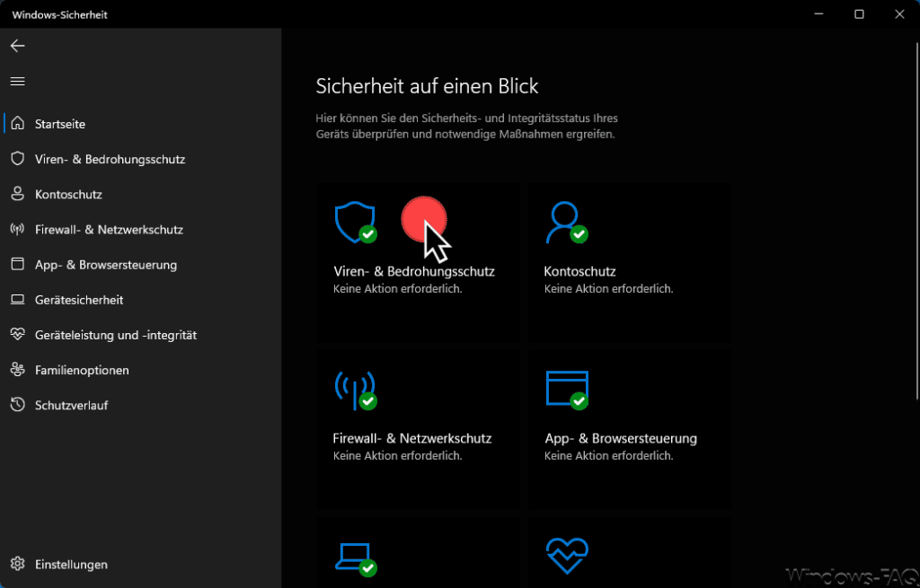The height and width of the screenshot is (588, 920).
Task: Click the person icon for Kontoschutz in sidebar
Action: point(18,194)
